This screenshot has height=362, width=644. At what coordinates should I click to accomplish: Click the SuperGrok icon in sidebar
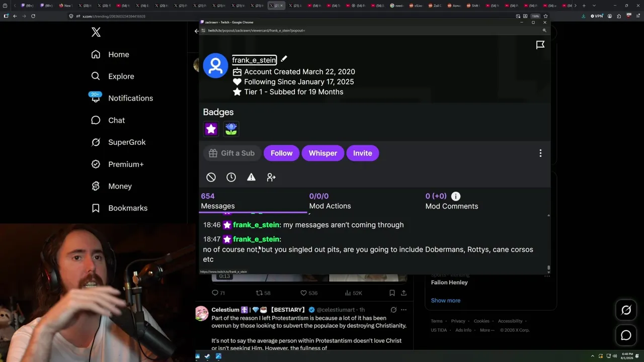[x=96, y=142]
